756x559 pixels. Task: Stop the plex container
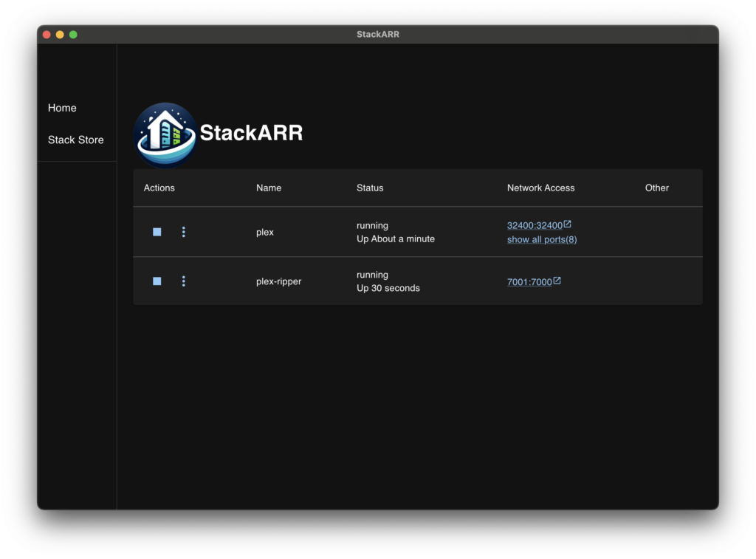[157, 232]
